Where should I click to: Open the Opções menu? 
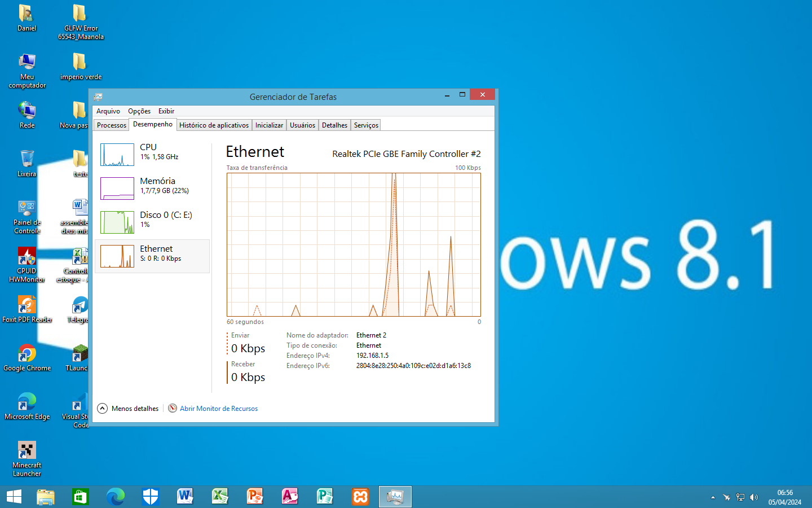click(x=139, y=111)
